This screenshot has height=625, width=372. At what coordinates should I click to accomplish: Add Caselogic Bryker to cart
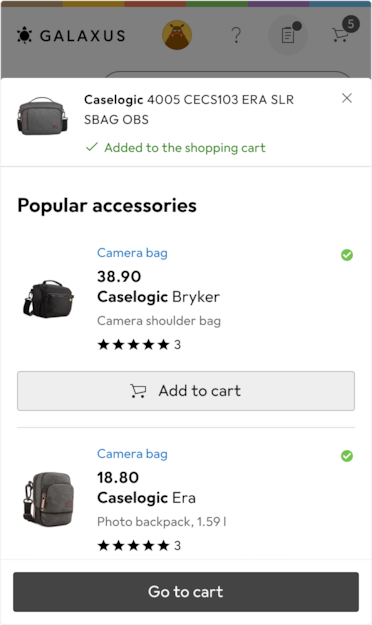[x=186, y=391]
